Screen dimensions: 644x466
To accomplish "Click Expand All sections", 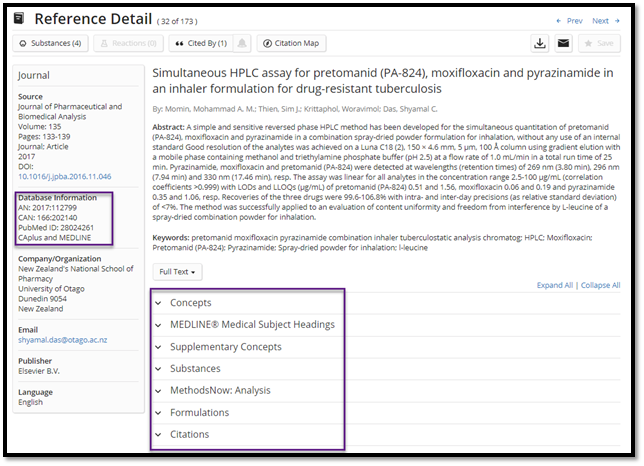I will 554,285.
